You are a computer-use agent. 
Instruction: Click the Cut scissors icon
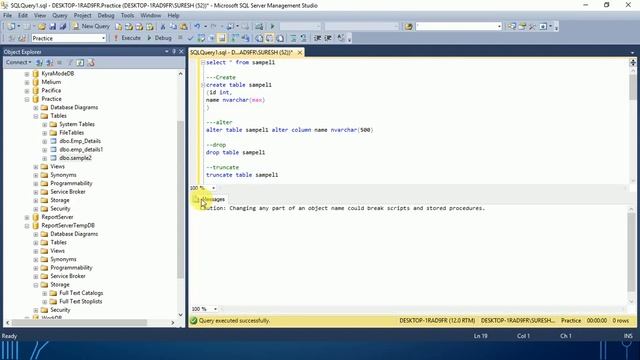pos(162,27)
